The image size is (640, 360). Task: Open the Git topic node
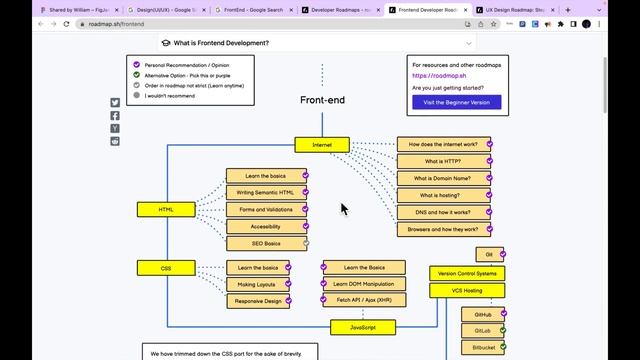coord(489,255)
